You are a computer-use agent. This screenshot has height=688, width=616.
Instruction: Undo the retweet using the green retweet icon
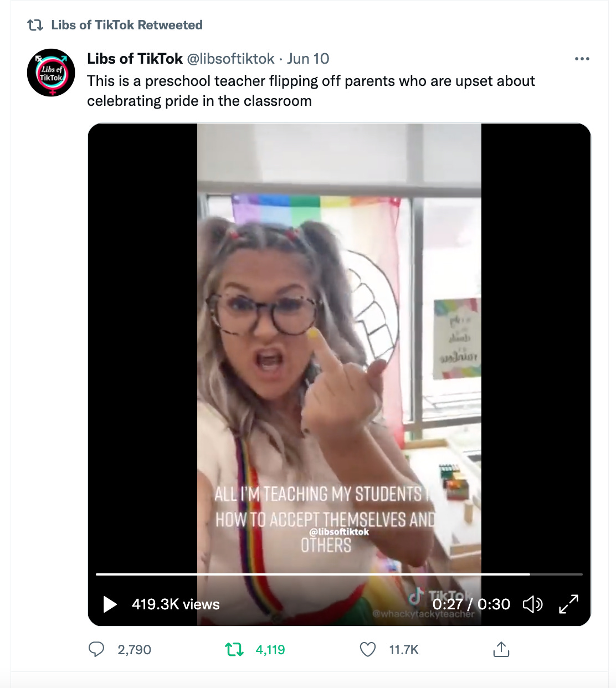(234, 649)
